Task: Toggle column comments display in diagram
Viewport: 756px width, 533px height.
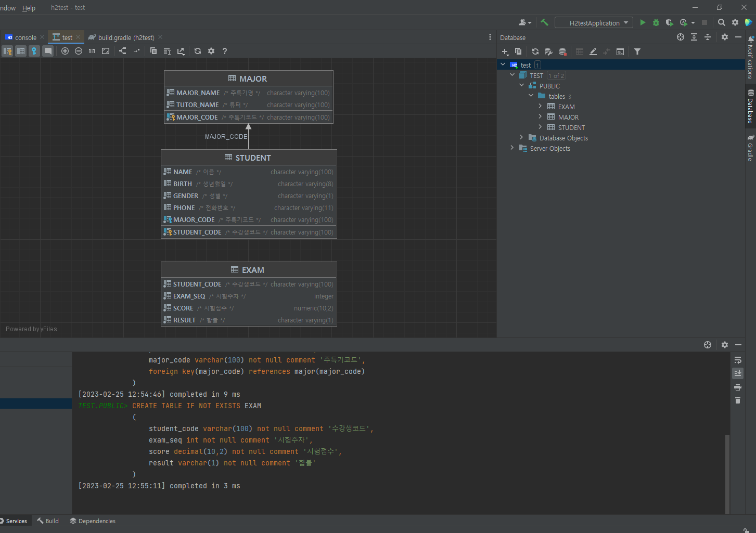Action: point(48,51)
